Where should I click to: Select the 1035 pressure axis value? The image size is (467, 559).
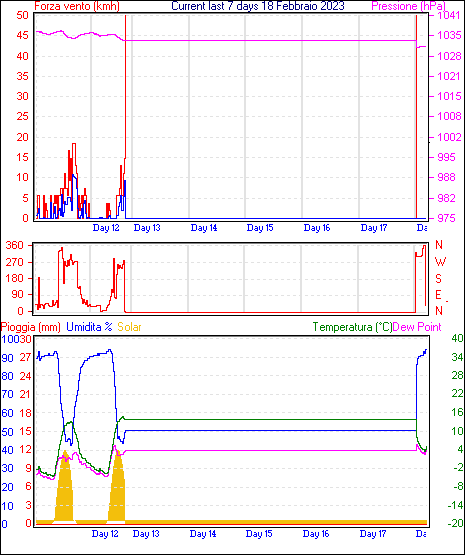tap(449, 36)
